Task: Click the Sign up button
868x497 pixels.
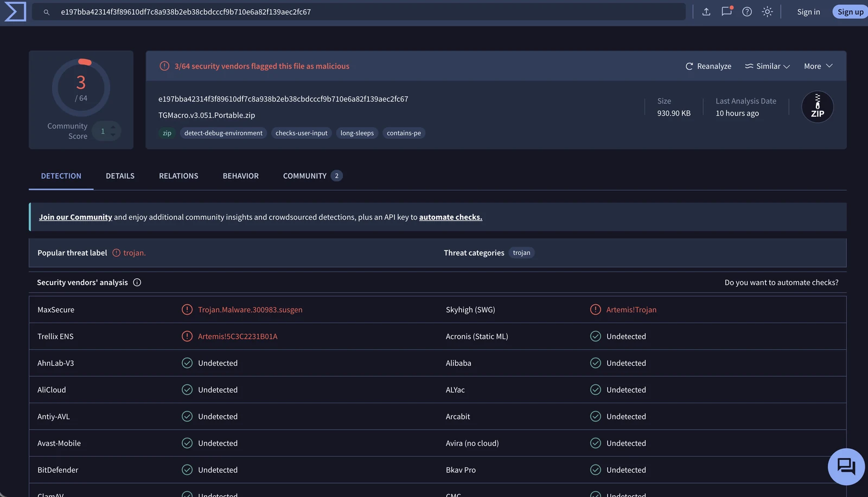Action: tap(850, 12)
